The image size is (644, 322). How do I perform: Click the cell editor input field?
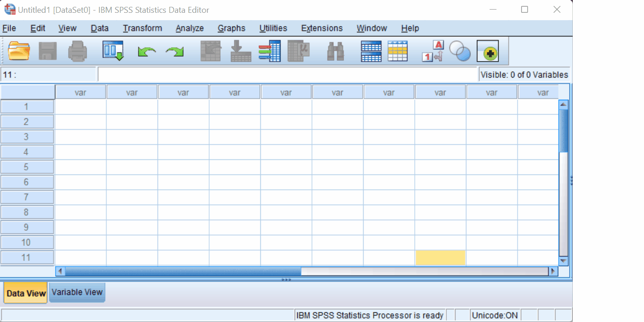click(x=288, y=74)
